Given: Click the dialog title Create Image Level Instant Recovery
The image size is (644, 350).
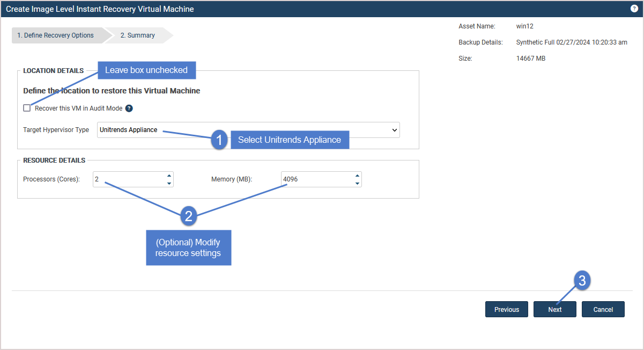Looking at the screenshot, I should click(100, 9).
